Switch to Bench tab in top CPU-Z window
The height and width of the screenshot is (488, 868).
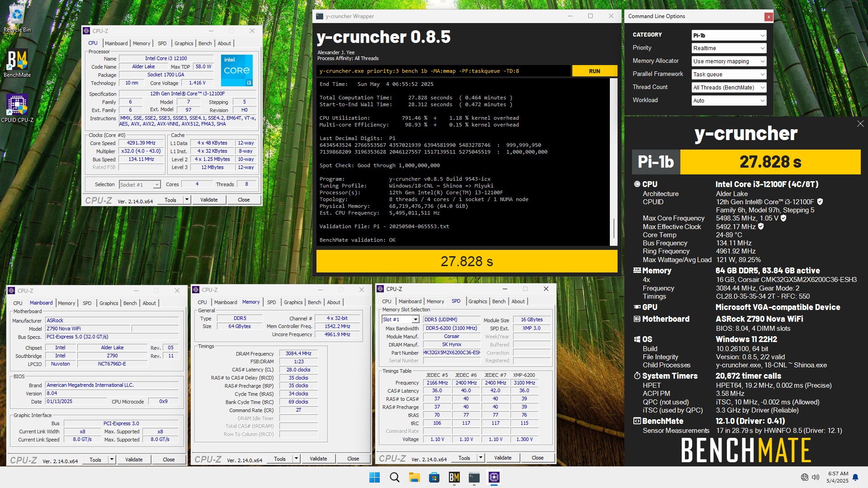click(x=205, y=43)
